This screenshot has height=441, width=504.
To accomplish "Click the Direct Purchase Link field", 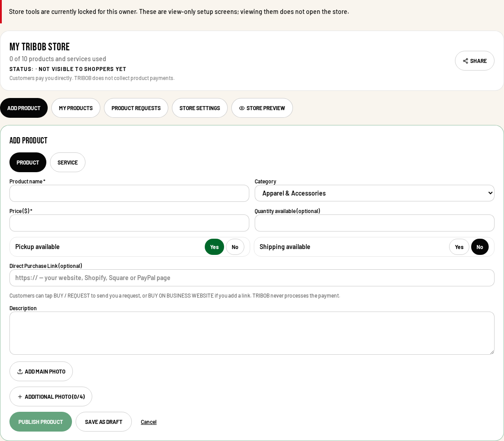I will [252, 278].
